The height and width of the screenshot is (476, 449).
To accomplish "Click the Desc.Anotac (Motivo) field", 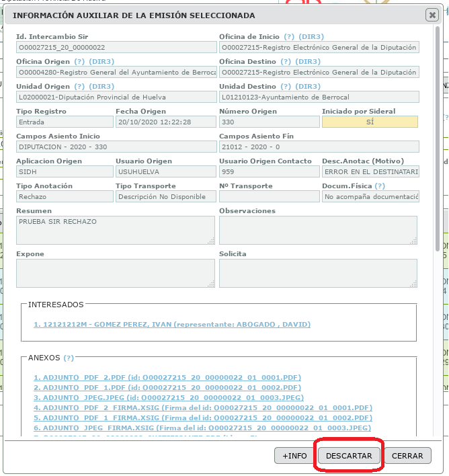I will [x=370, y=172].
